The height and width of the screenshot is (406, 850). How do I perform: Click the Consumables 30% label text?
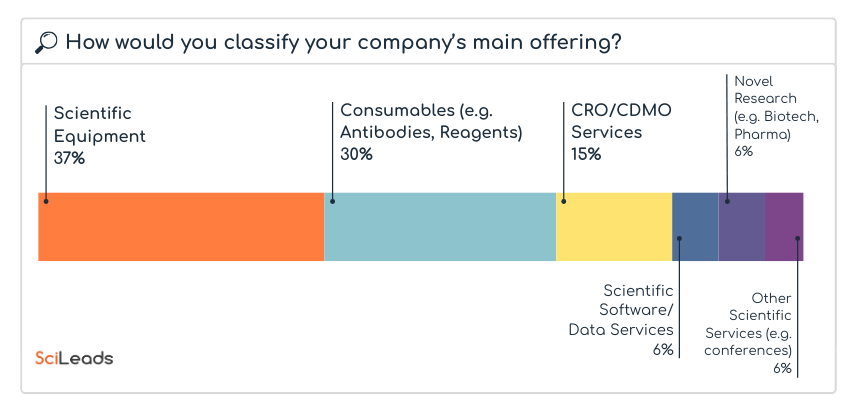click(431, 131)
